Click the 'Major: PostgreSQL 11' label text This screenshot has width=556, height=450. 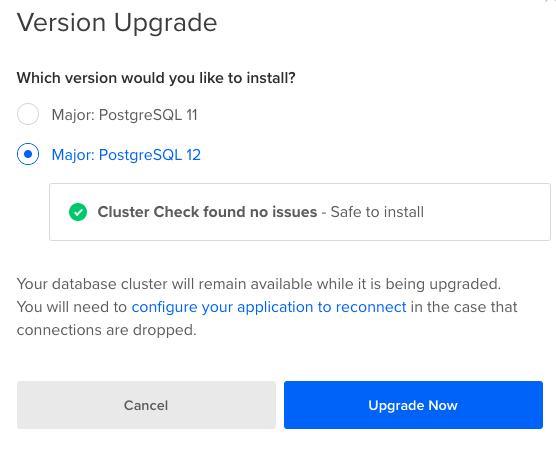(x=124, y=115)
